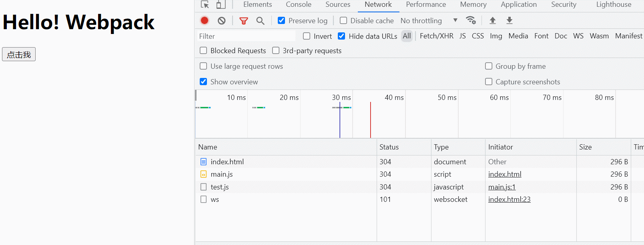Select the ws websocket request name

[215, 199]
